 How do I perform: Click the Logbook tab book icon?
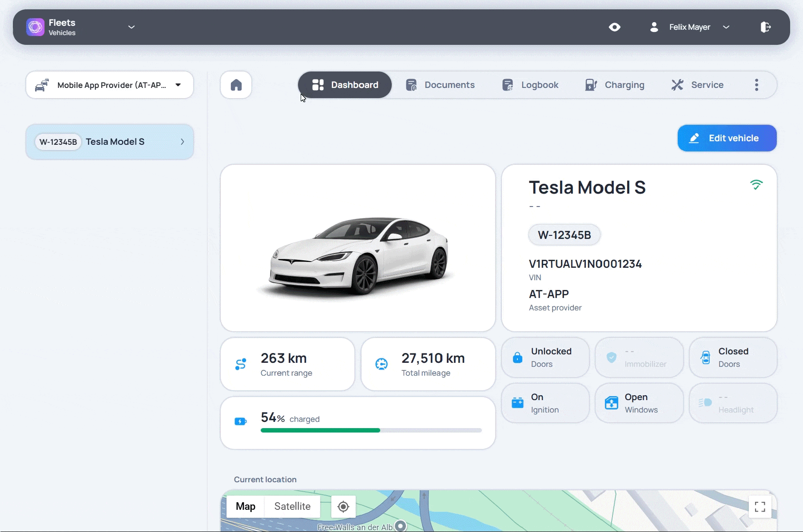[508, 85]
